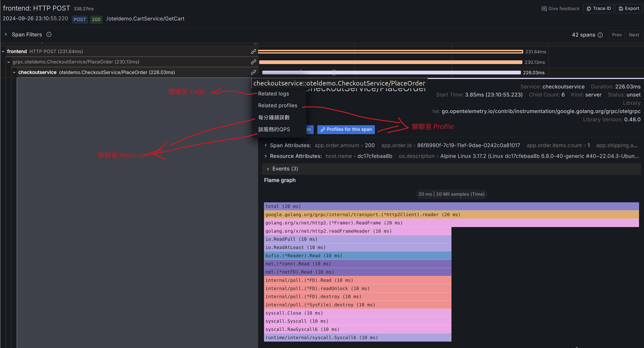Click info icon next to Span Filters
This screenshot has height=348, width=644.
pyautogui.click(x=49, y=35)
